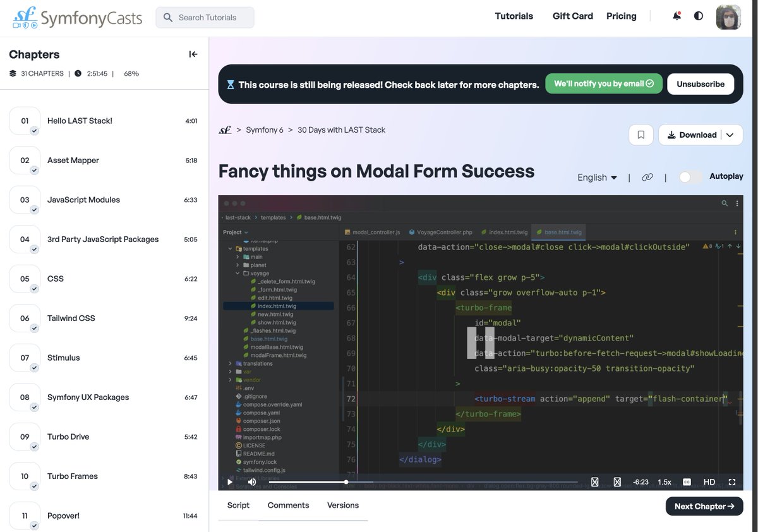This screenshot has width=758, height=532.
Task: Bookmark this chapter
Action: (641, 135)
